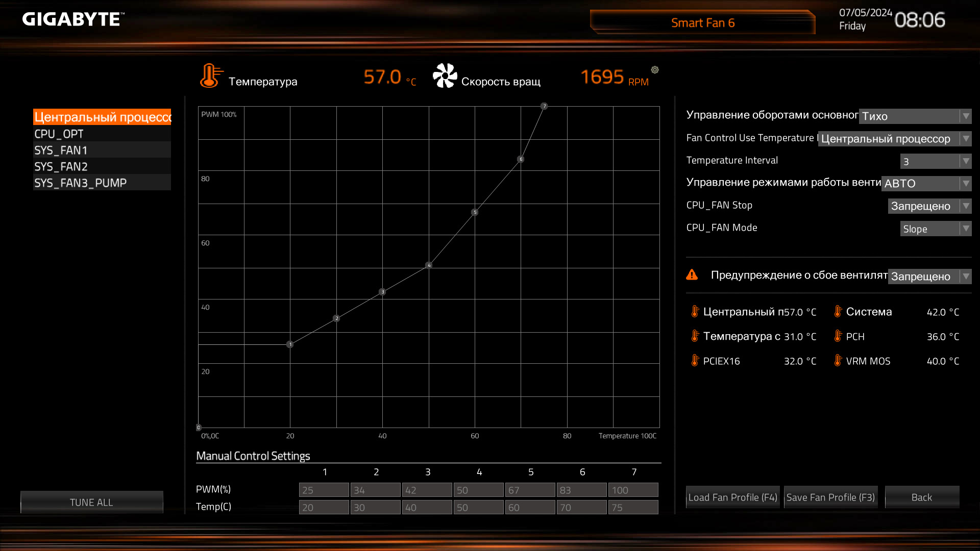Open fan failure warning Запрещено dropdown
Screen dimensions: 980x551
(929, 277)
